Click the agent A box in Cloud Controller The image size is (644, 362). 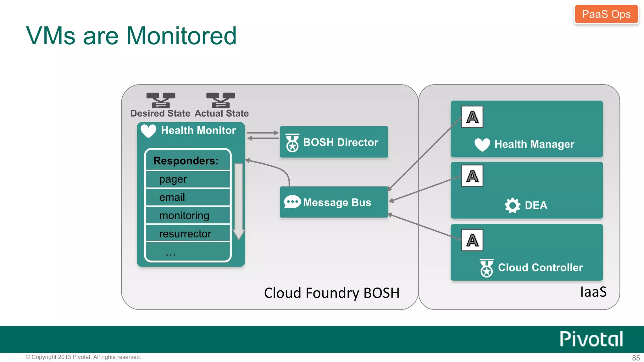pos(472,240)
